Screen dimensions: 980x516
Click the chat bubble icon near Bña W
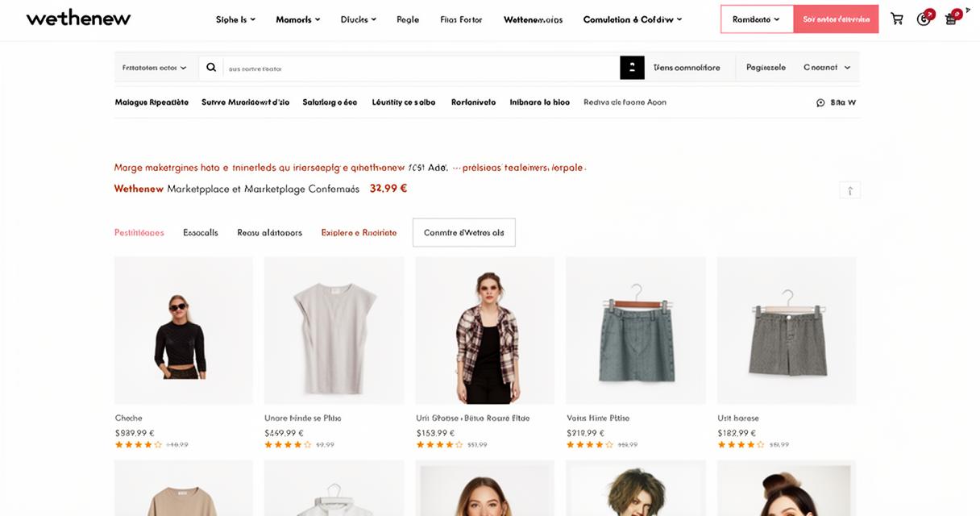[820, 102]
